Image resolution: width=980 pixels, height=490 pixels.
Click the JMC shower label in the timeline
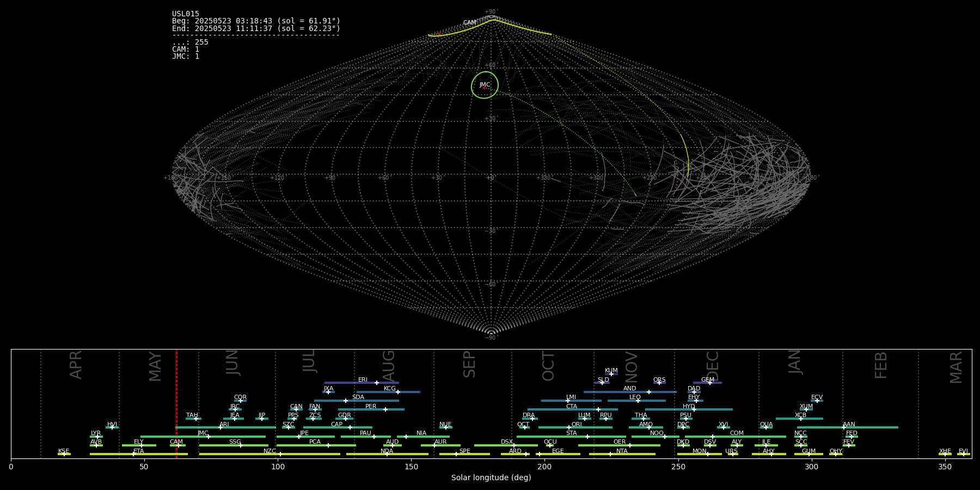coord(203,433)
